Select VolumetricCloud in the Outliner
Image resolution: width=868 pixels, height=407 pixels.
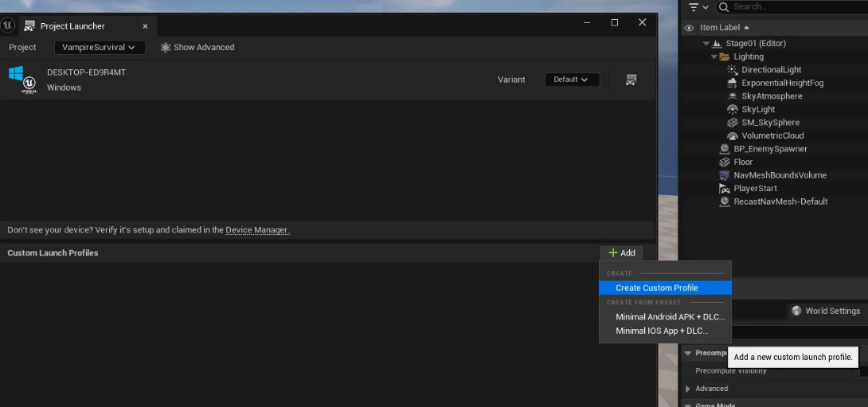pos(772,135)
